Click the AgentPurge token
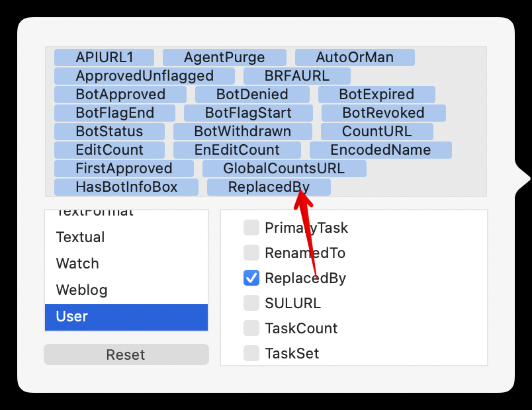This screenshot has width=532, height=410. pyautogui.click(x=224, y=58)
